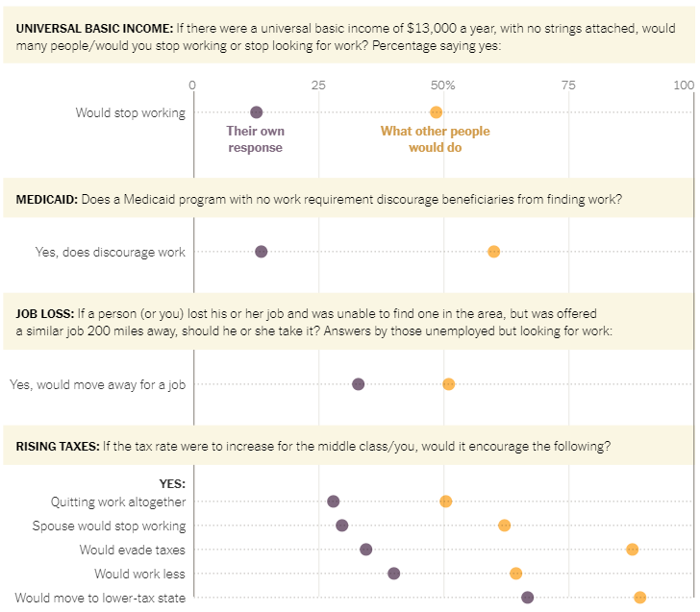
Task: Select orange dot for Spouse would stop working
Action: (x=504, y=526)
